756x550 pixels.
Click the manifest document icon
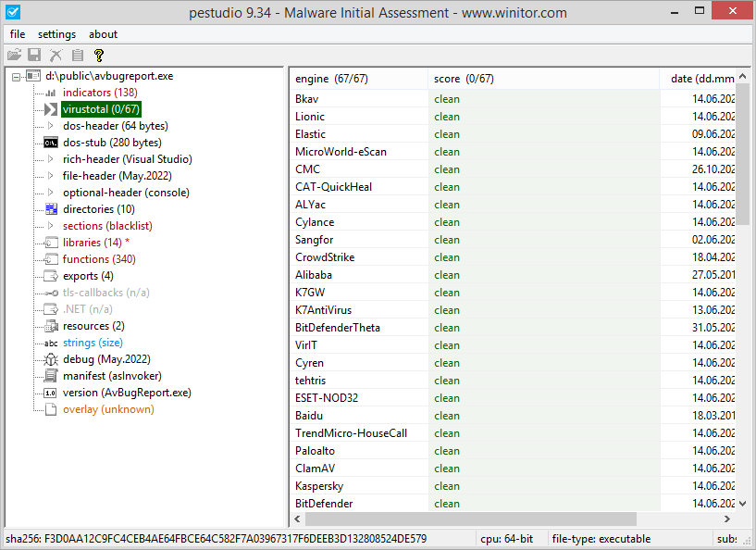click(x=51, y=376)
